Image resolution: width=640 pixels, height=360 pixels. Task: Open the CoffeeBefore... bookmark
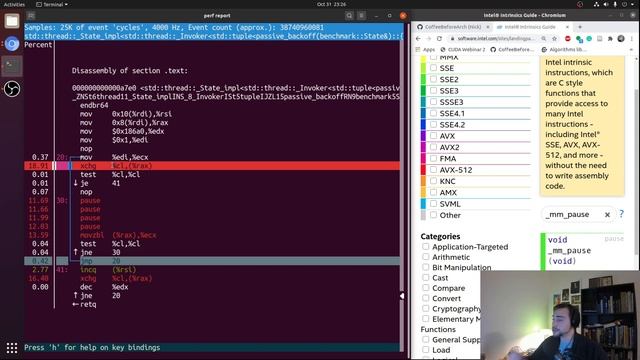tap(512, 49)
